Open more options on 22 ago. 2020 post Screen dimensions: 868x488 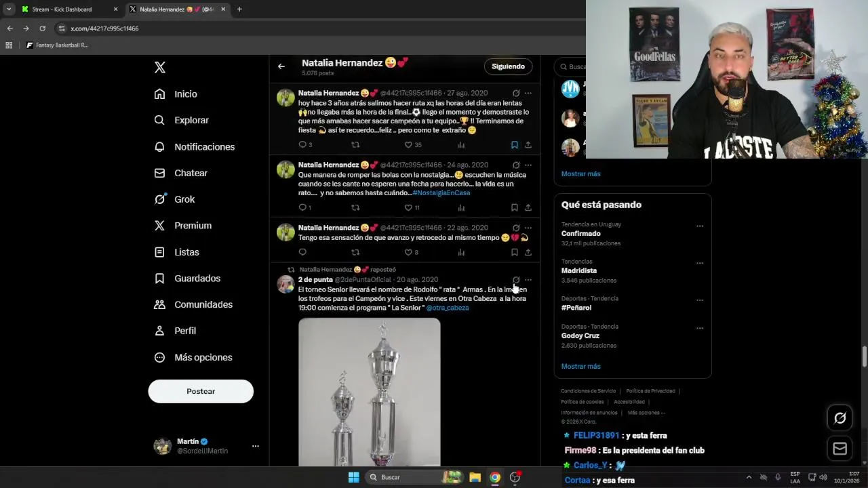528,228
